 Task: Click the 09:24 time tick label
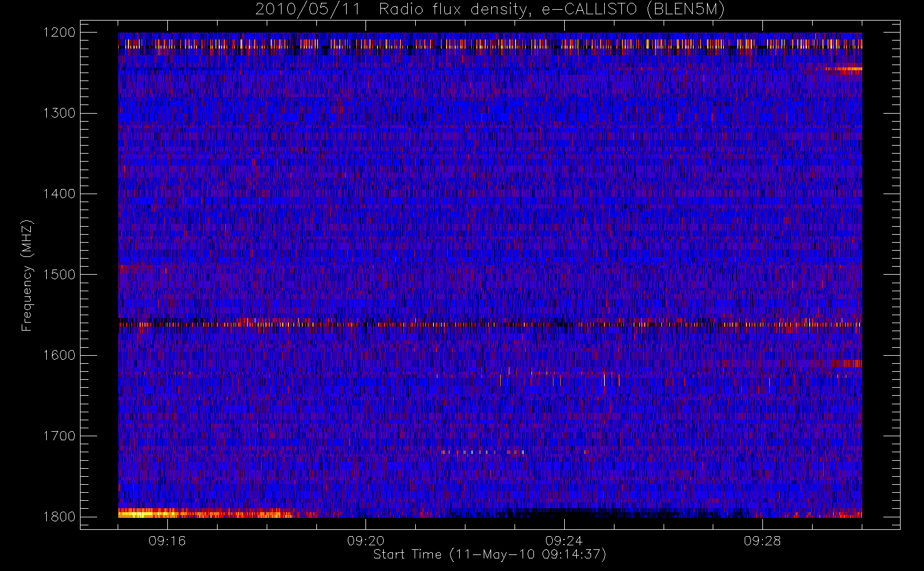564,541
